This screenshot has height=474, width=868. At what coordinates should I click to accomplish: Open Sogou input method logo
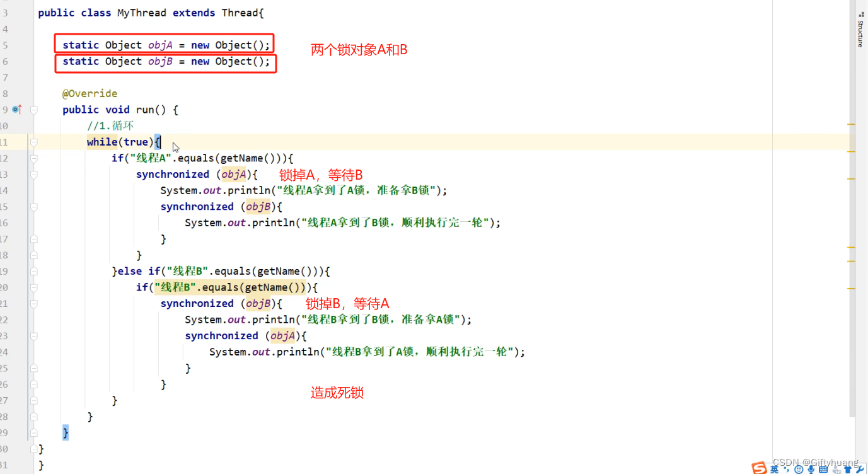coord(759,468)
